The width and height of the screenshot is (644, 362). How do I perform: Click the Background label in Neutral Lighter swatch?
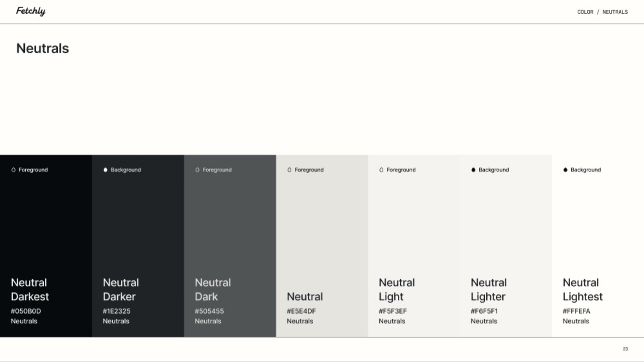[494, 170]
